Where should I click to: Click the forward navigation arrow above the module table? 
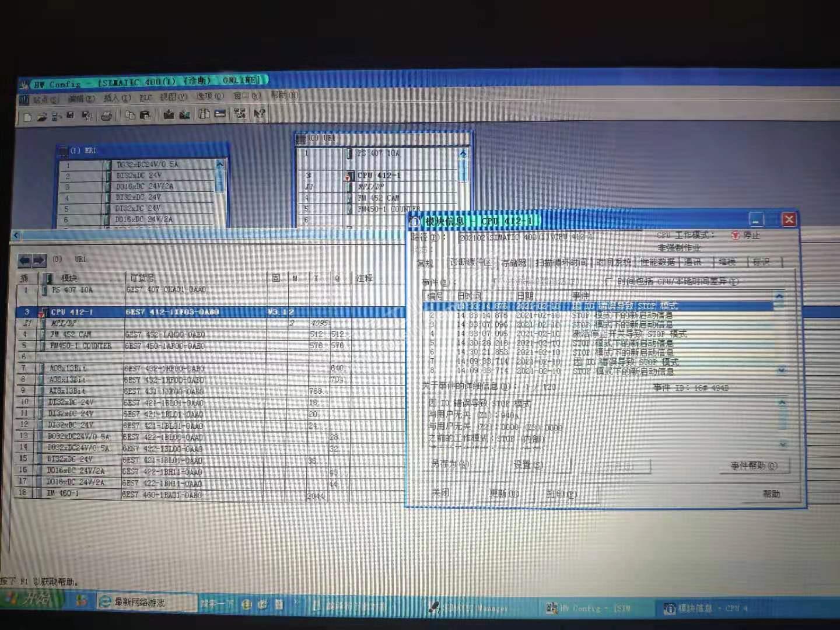tap(38, 260)
